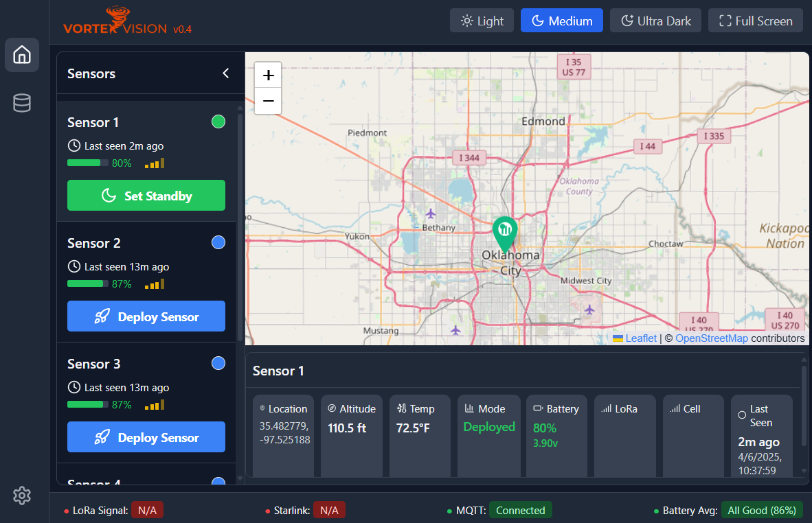Enable Ultra Dark theme
Screen dimensions: 812x523
[x=655, y=21]
